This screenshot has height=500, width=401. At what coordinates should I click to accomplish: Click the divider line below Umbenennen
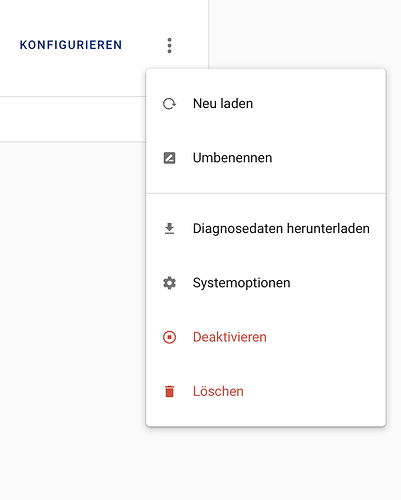[266, 193]
